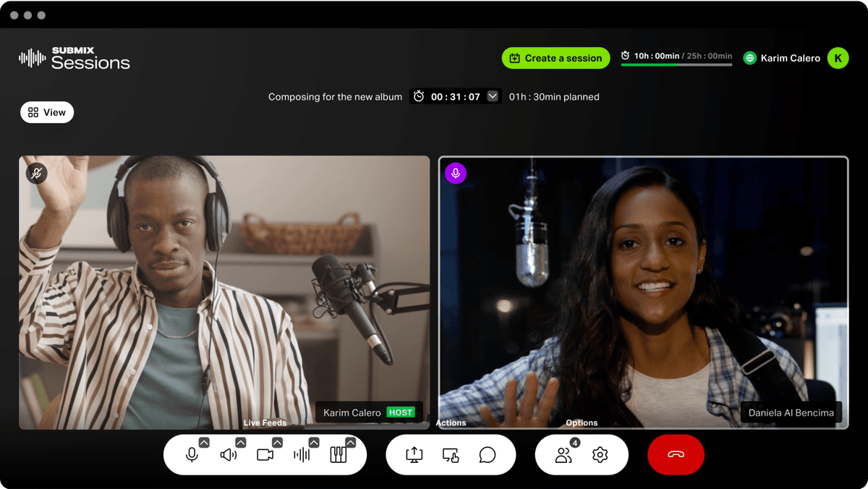868x489 pixels.
Task: Expand the session timer dropdown arrow
Action: pos(493,96)
